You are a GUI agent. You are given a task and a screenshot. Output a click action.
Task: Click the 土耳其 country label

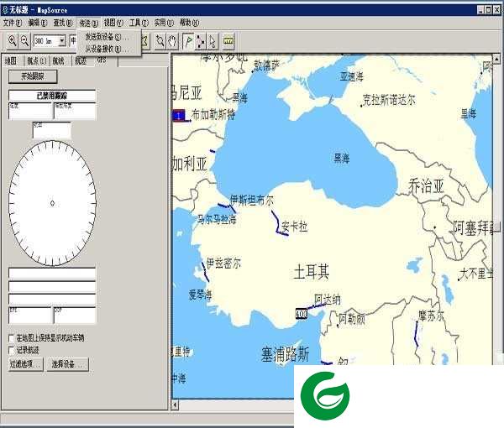(x=311, y=272)
